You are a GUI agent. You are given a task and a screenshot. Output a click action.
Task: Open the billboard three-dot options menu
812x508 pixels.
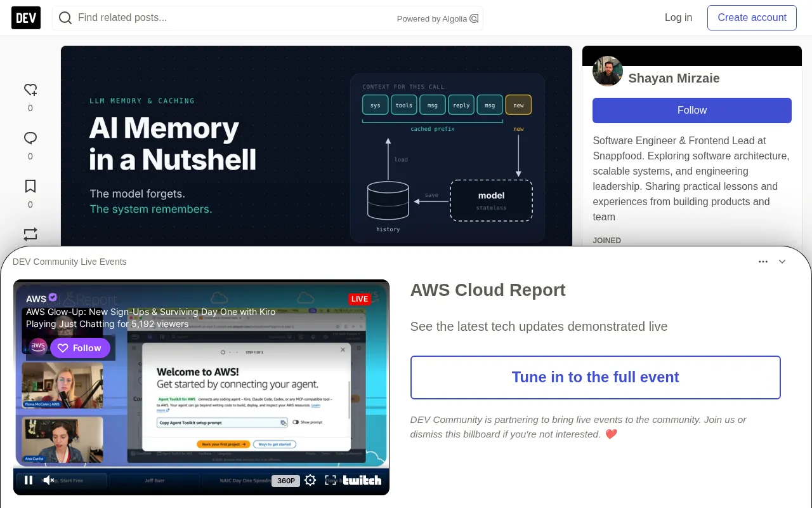coord(763,262)
